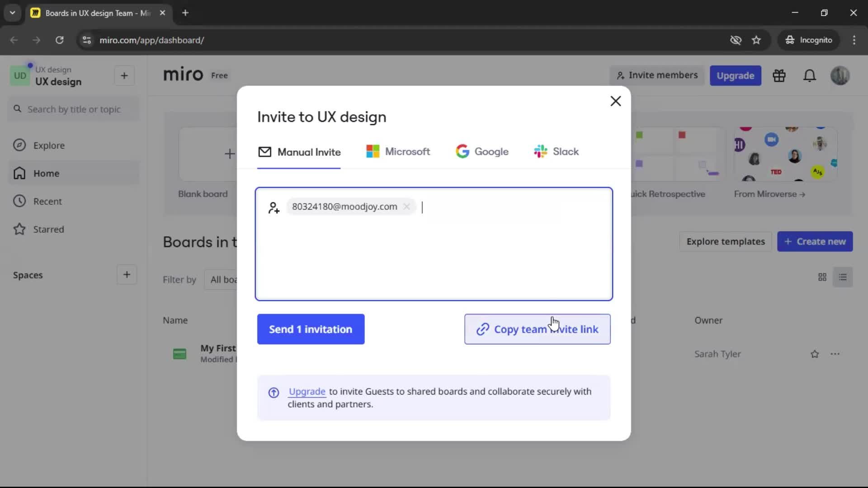
Task: Open a new browser tab
Action: pyautogui.click(x=185, y=13)
